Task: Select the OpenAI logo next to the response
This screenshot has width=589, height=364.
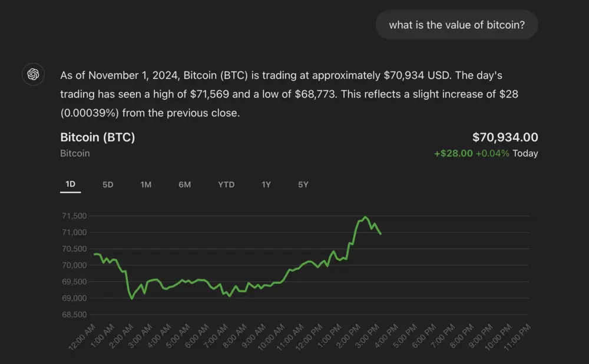Action: (33, 74)
